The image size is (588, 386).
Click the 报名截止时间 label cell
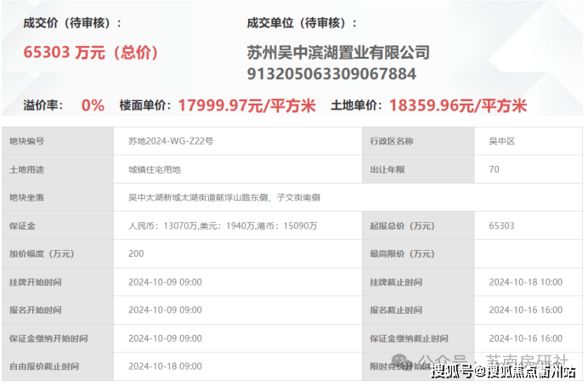(x=418, y=310)
